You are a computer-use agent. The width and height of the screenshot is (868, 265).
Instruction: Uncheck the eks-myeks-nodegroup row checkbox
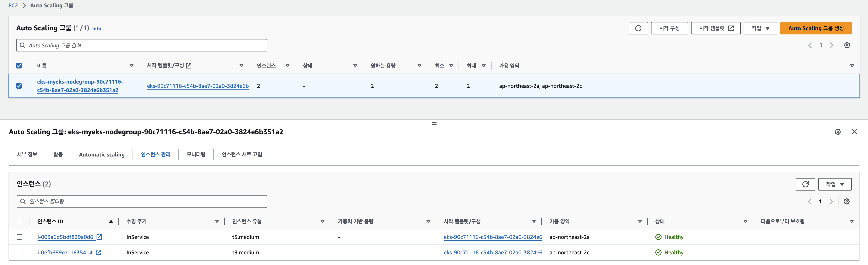coord(19,86)
